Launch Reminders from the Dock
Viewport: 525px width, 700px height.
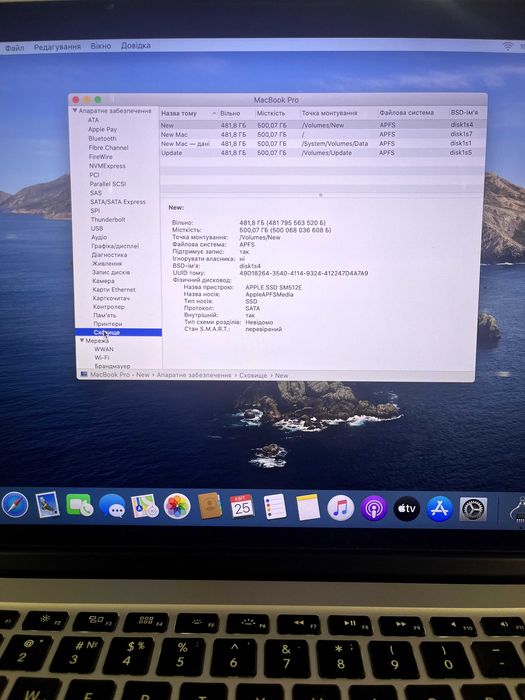tap(275, 507)
